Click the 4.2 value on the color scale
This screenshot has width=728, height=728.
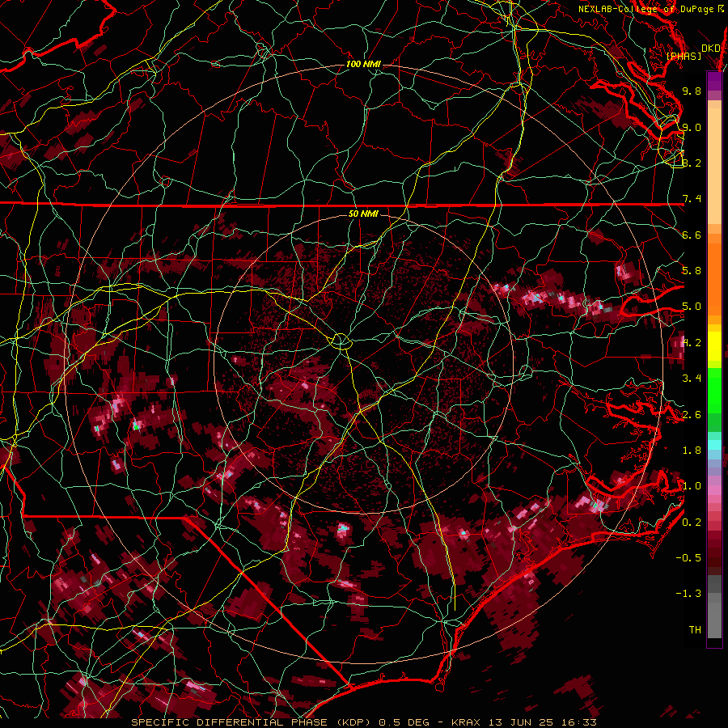pos(692,343)
